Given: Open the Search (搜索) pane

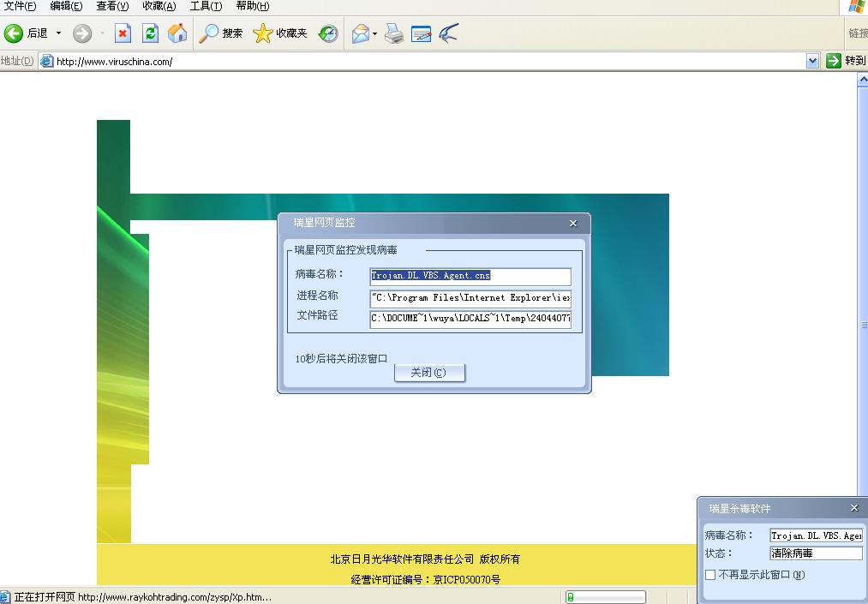Looking at the screenshot, I should coord(220,33).
